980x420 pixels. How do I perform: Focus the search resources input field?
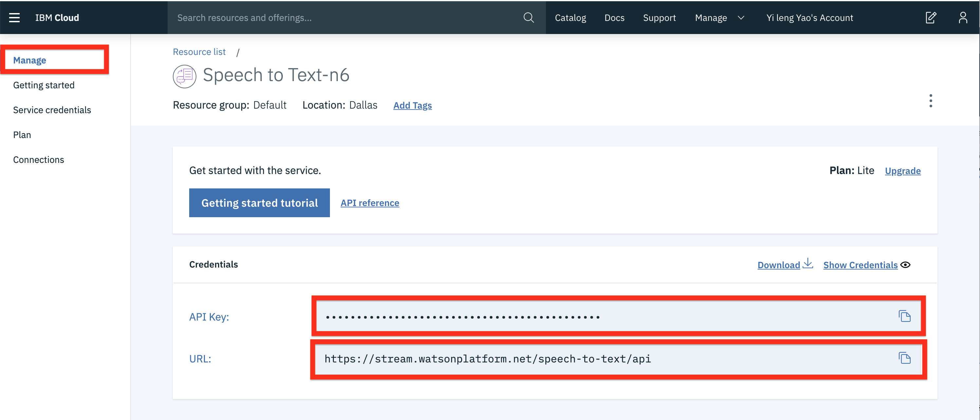342,17
